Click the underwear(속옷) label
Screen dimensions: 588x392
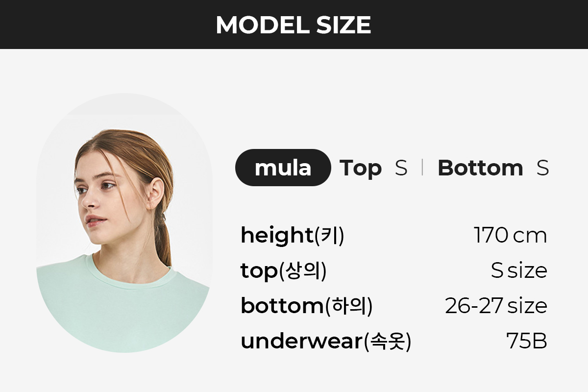tap(326, 342)
